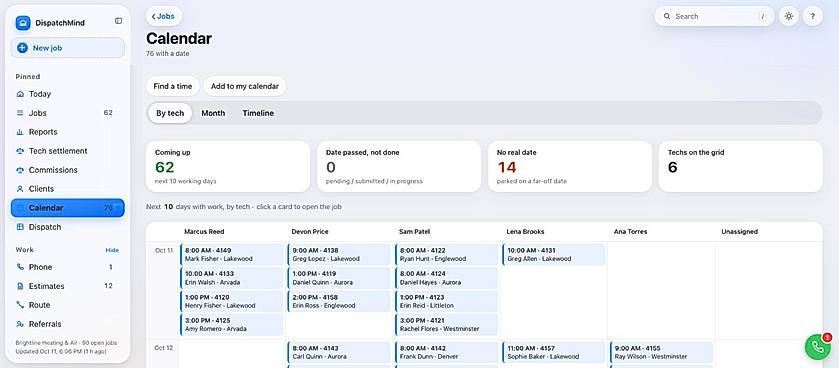Viewport: 839px width, 368px height.
Task: Open Estimates in Work section
Action: [67, 286]
